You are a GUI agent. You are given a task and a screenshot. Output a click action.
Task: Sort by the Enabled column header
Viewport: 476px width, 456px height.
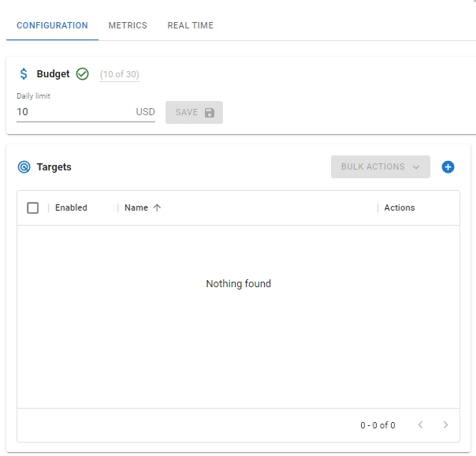point(71,207)
